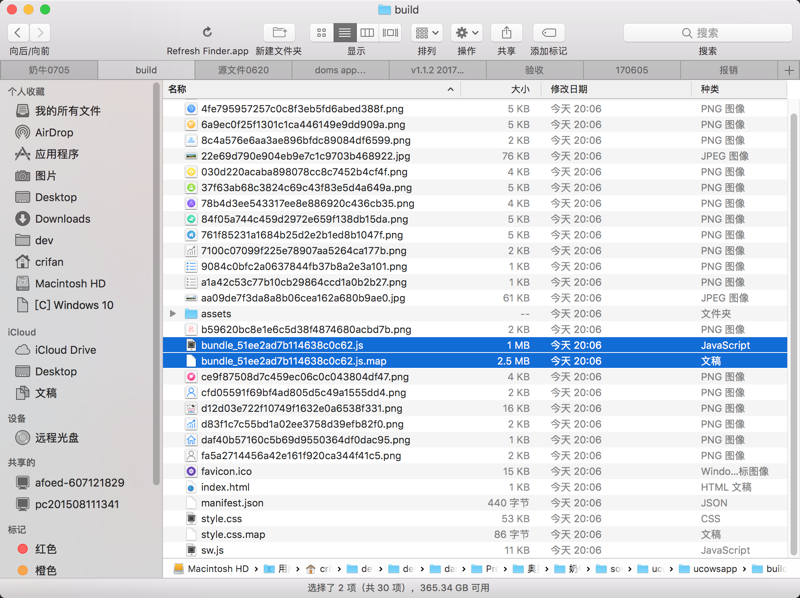Go forward with the right arrow button
This screenshot has width=800, height=598.
[x=40, y=33]
